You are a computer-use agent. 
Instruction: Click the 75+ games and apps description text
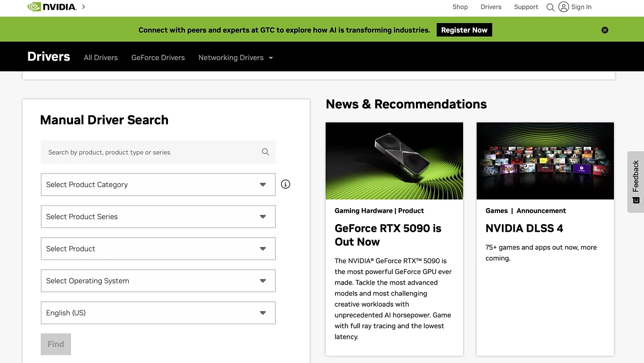click(x=541, y=253)
